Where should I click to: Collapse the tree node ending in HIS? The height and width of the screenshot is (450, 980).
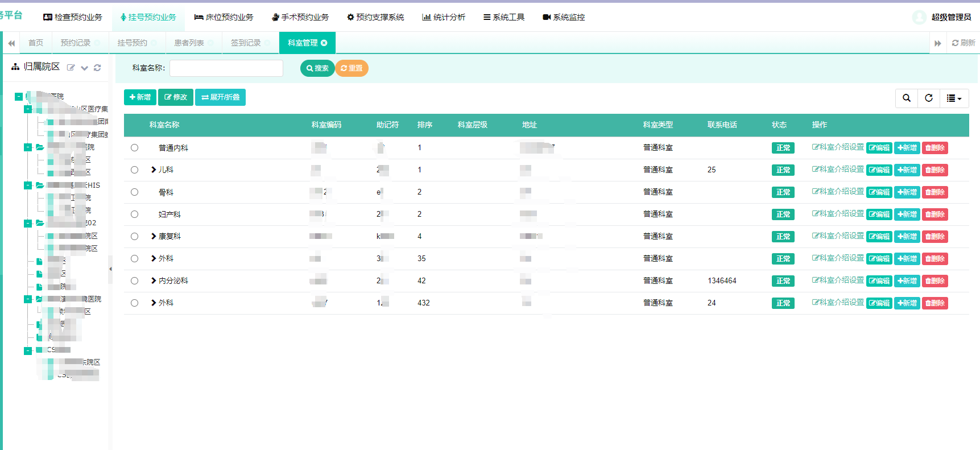coord(27,185)
